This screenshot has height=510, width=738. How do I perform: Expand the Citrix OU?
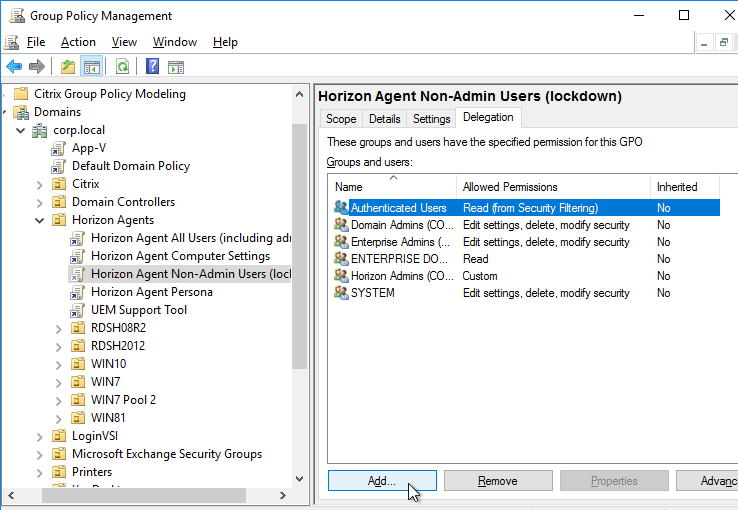pyautogui.click(x=40, y=185)
